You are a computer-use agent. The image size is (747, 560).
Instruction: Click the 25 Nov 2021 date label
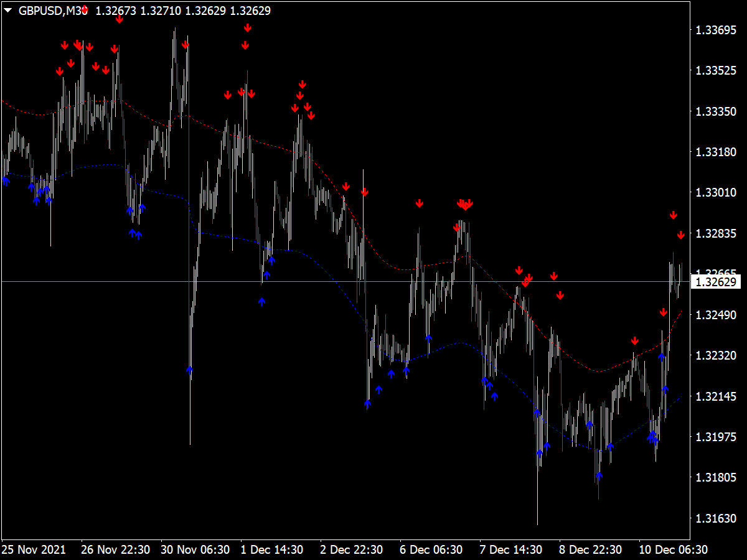point(34,550)
